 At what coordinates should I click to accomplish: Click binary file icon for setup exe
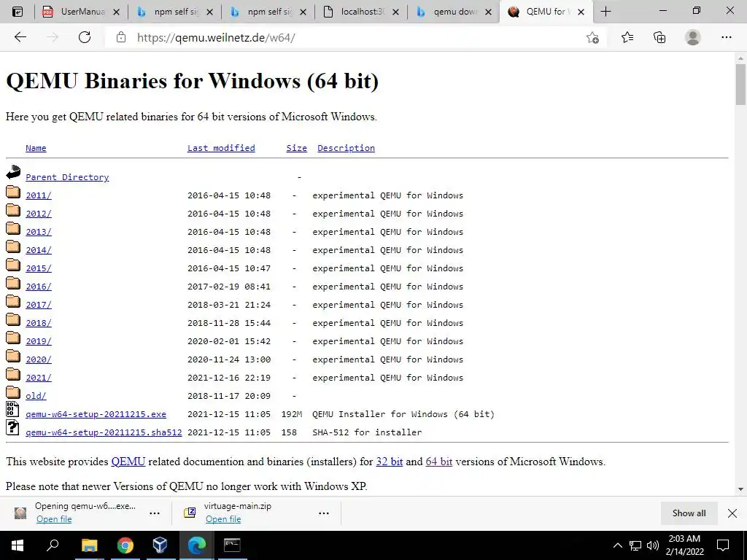(x=12, y=410)
